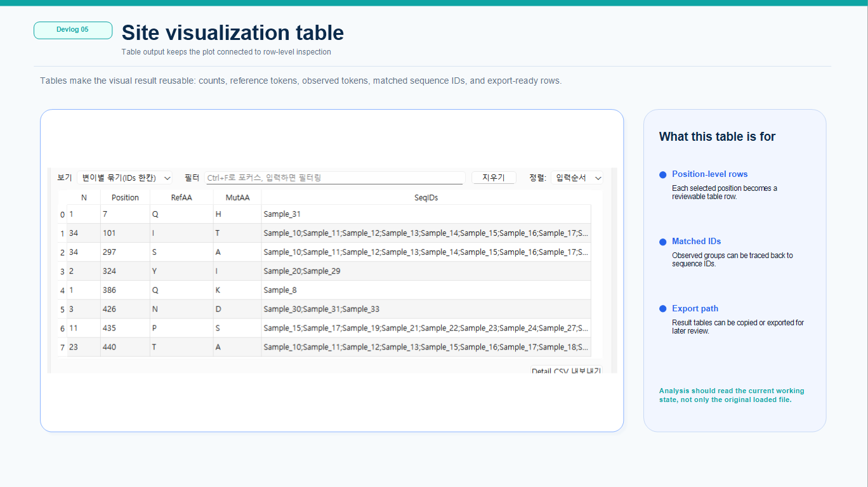Focus the filter input field

(334, 178)
